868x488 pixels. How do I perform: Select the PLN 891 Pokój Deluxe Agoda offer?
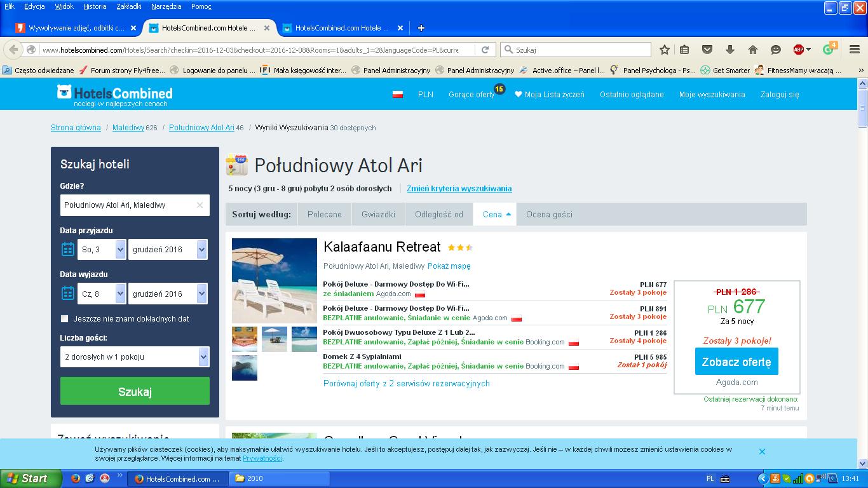pos(495,313)
